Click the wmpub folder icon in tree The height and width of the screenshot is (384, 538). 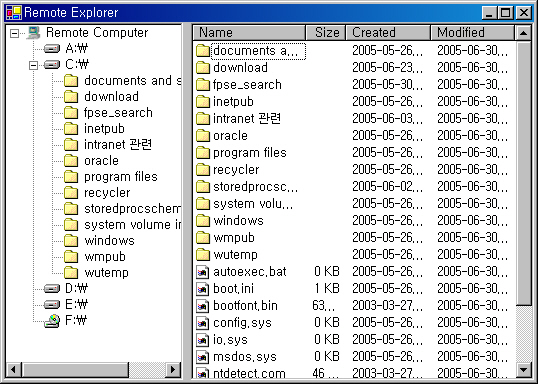coord(71,257)
